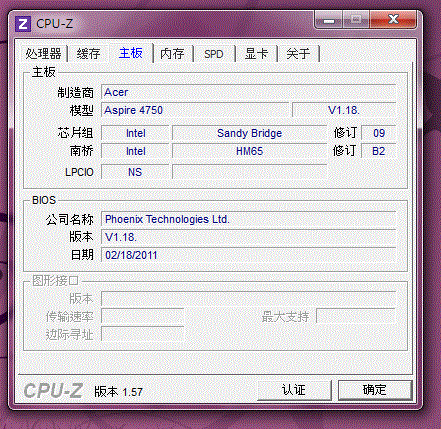Close the CPU-Z window
Viewport: 441px width, 429px height.
pyautogui.click(x=393, y=20)
